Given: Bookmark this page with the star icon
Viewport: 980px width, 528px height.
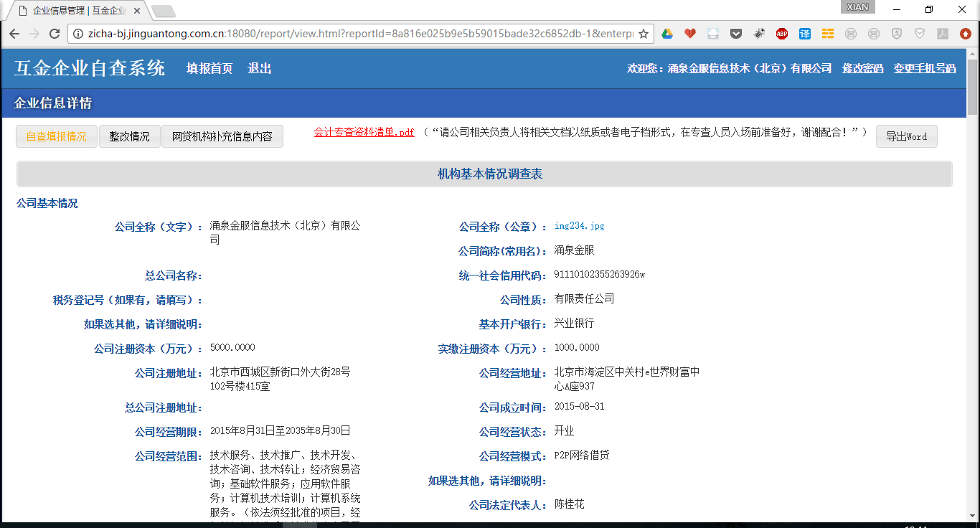Looking at the screenshot, I should tap(644, 34).
